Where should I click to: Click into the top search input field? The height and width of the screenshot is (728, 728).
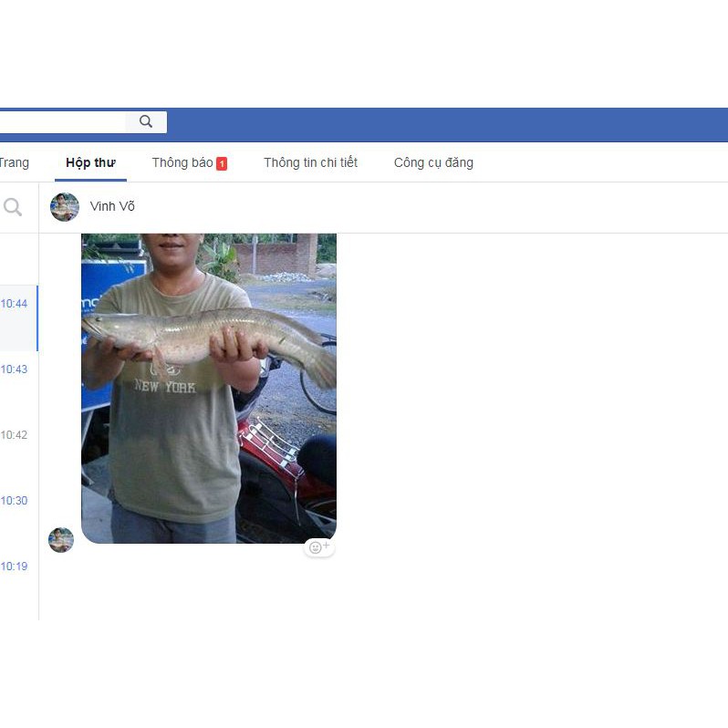point(62,121)
